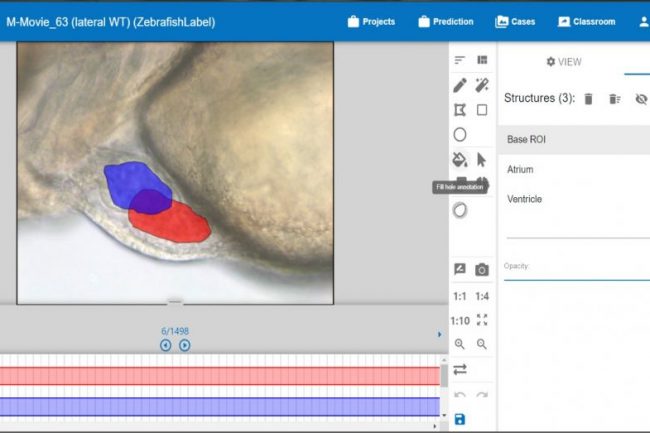Screen dimensions: 650x433
Task: Fit image with fullscreen arrows icon
Action: point(482,320)
